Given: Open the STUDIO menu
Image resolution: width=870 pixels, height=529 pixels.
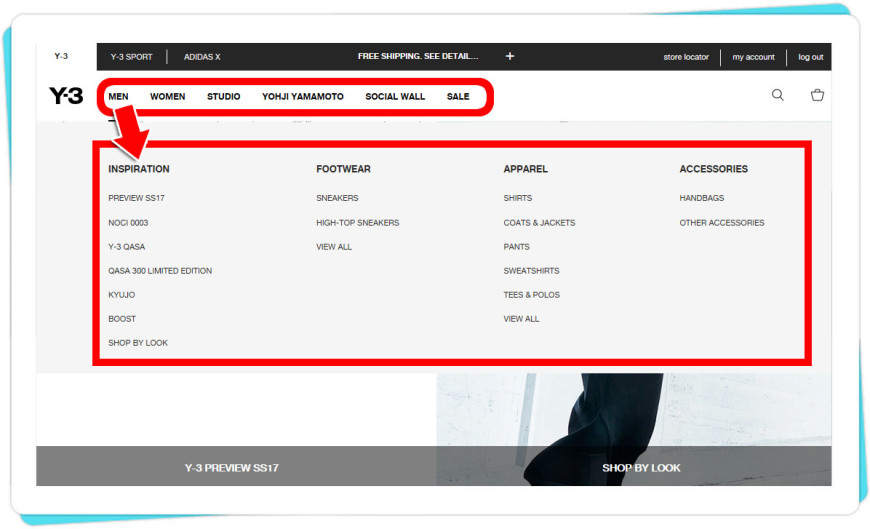Looking at the screenshot, I should click(224, 97).
